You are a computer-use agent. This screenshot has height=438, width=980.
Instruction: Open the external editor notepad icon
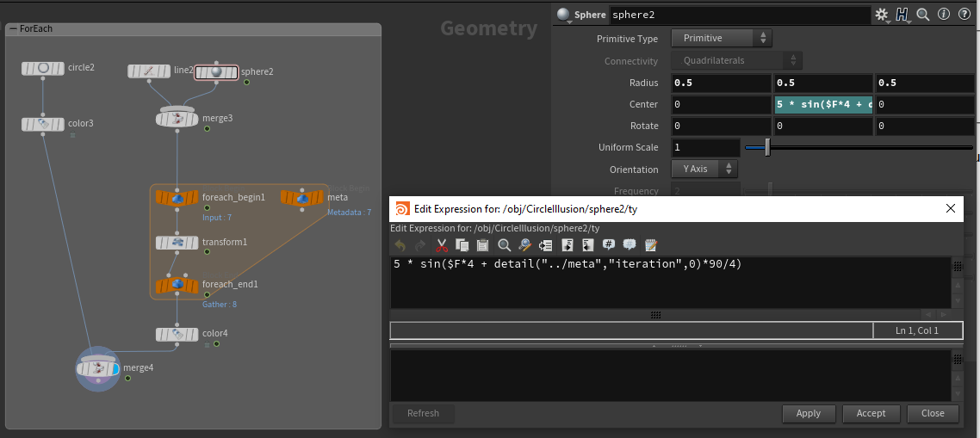pos(651,245)
